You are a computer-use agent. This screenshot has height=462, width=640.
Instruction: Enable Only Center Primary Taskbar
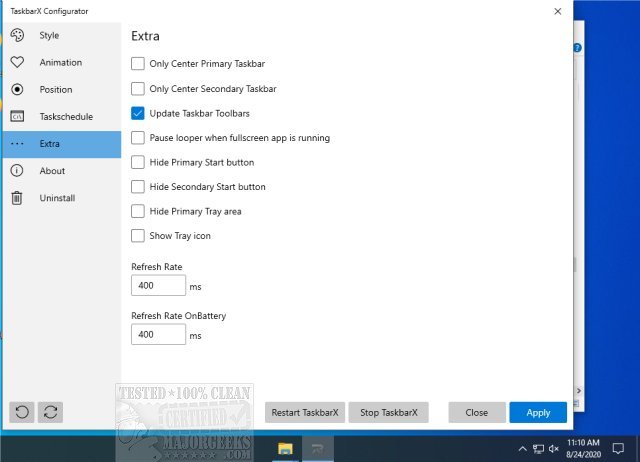pyautogui.click(x=138, y=64)
